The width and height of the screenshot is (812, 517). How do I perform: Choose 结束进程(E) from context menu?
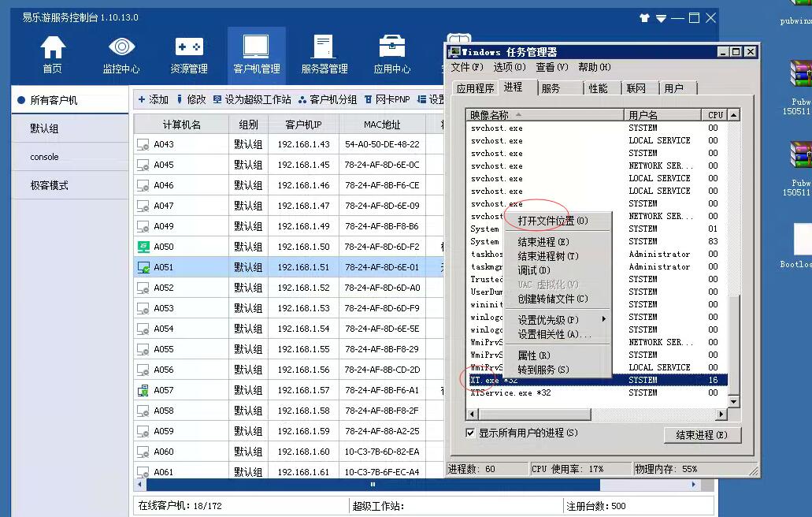pyautogui.click(x=558, y=242)
